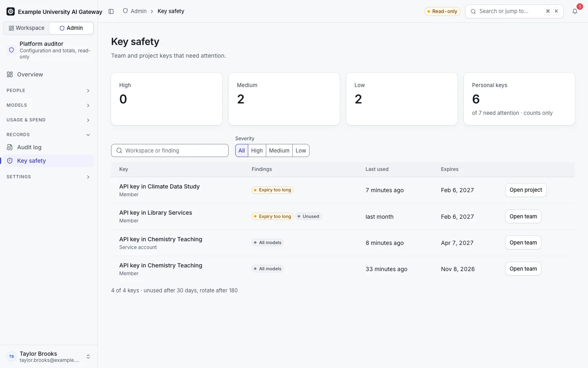Collapse the Records section
This screenshot has height=368, width=588.
click(x=49, y=135)
